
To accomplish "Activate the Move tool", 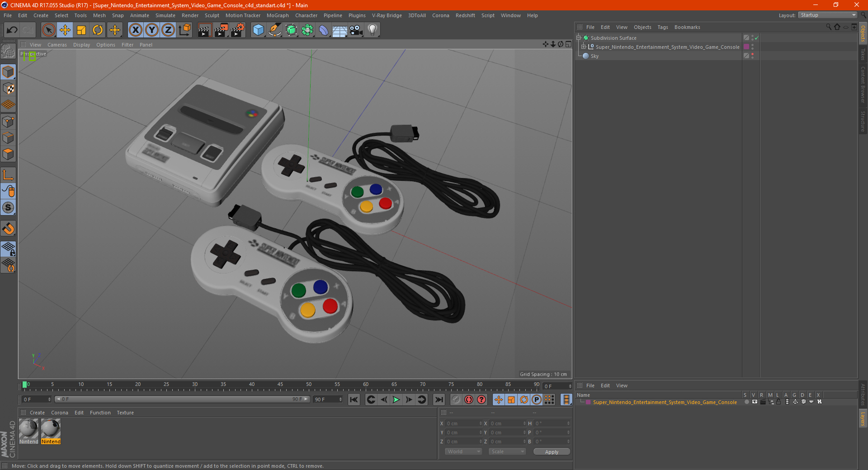I will (x=65, y=30).
